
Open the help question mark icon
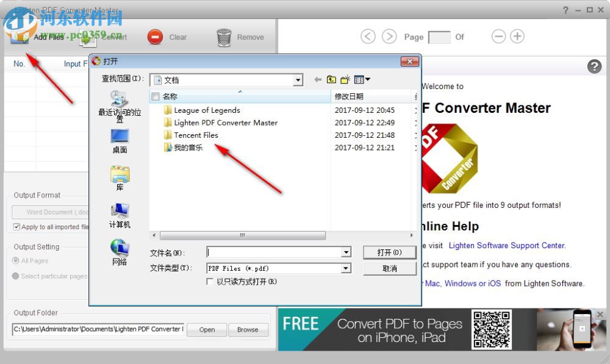595,66
